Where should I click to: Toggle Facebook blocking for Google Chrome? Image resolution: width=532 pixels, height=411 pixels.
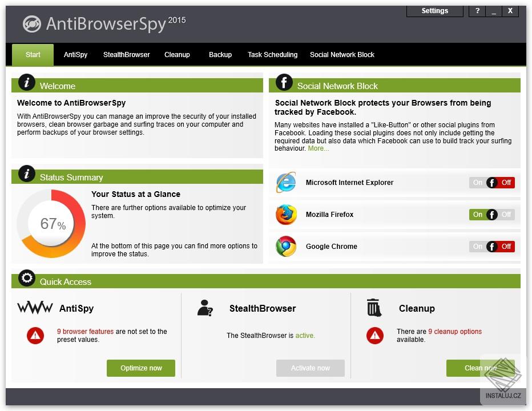pyautogui.click(x=492, y=247)
